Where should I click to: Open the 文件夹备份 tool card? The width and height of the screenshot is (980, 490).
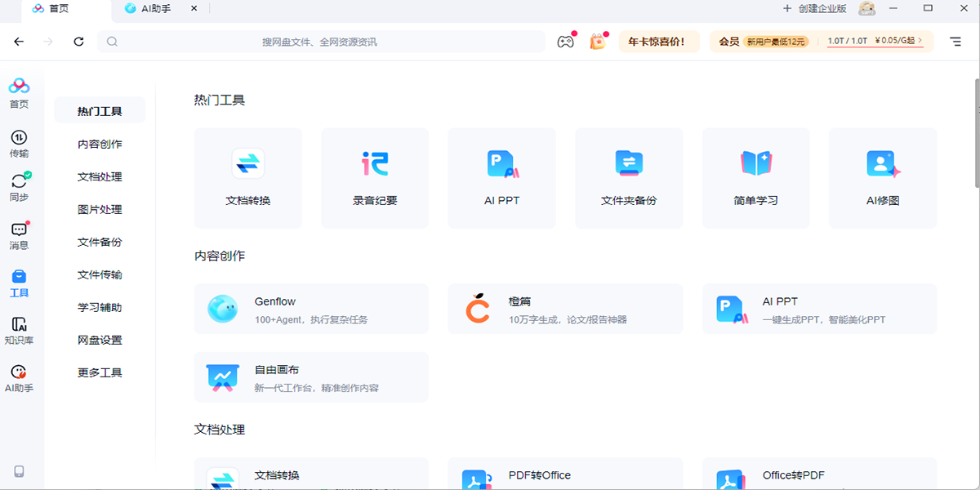click(x=629, y=177)
